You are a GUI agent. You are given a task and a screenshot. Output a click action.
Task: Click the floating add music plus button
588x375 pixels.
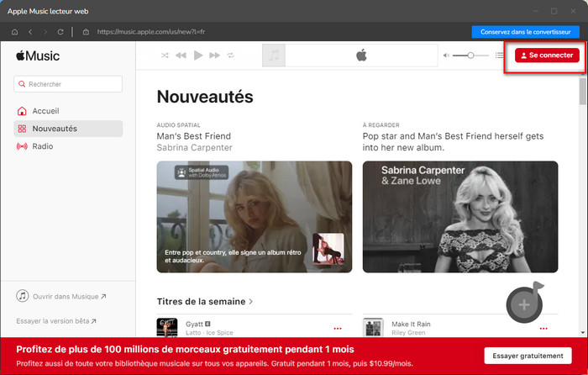(524, 305)
